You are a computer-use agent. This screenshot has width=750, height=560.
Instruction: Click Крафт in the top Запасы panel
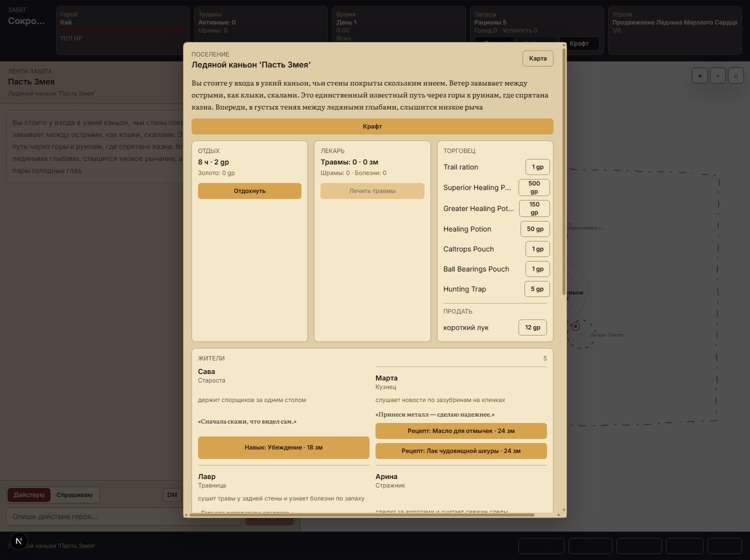point(579,43)
